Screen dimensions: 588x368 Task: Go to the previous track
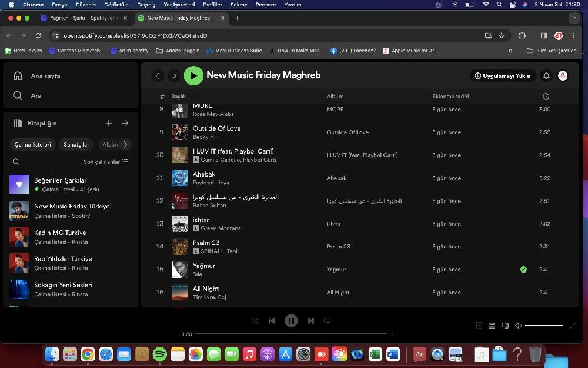tap(272, 321)
